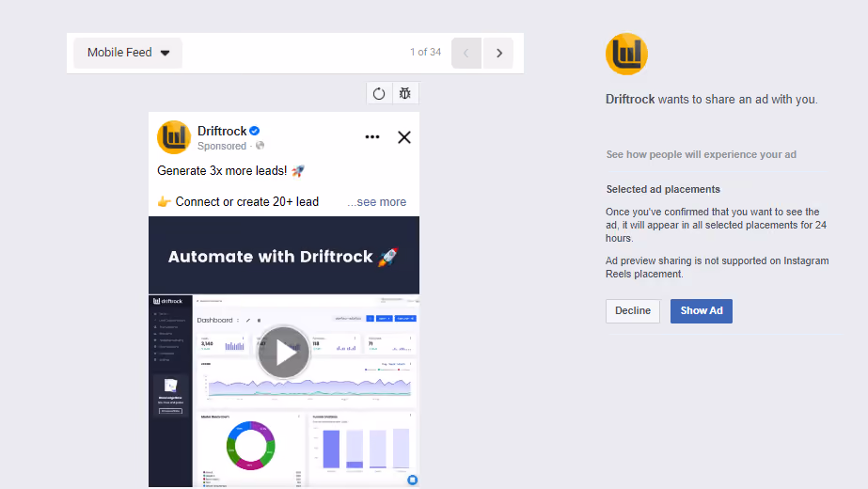Image resolution: width=868 pixels, height=489 pixels.
Task: Click the Driftrock page avatar in the ad
Action: (174, 136)
